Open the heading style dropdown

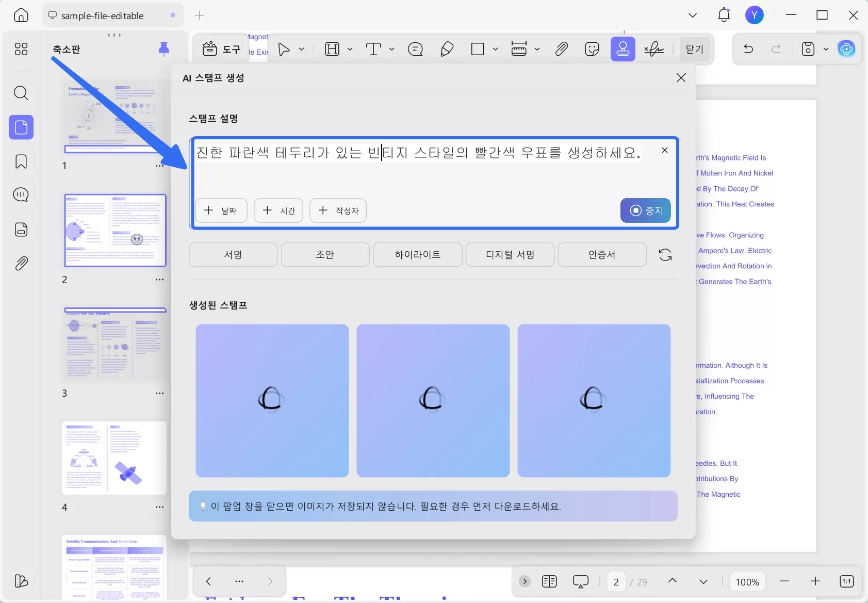click(x=350, y=49)
